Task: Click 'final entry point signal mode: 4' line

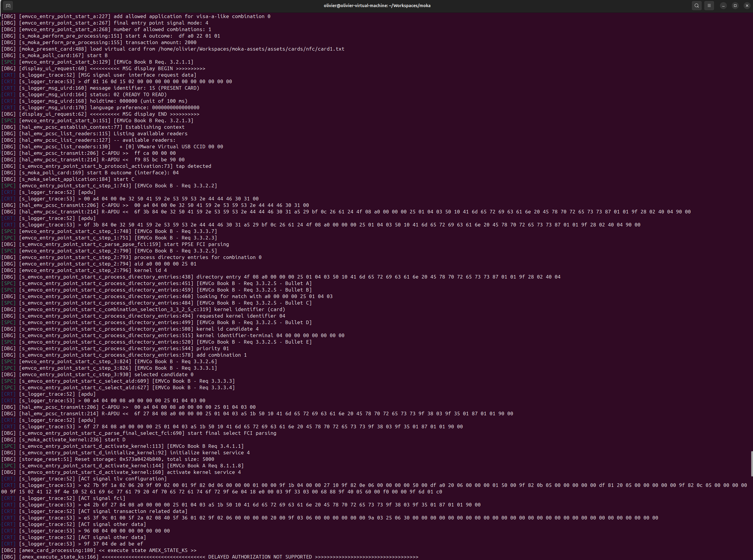Action: (x=105, y=23)
